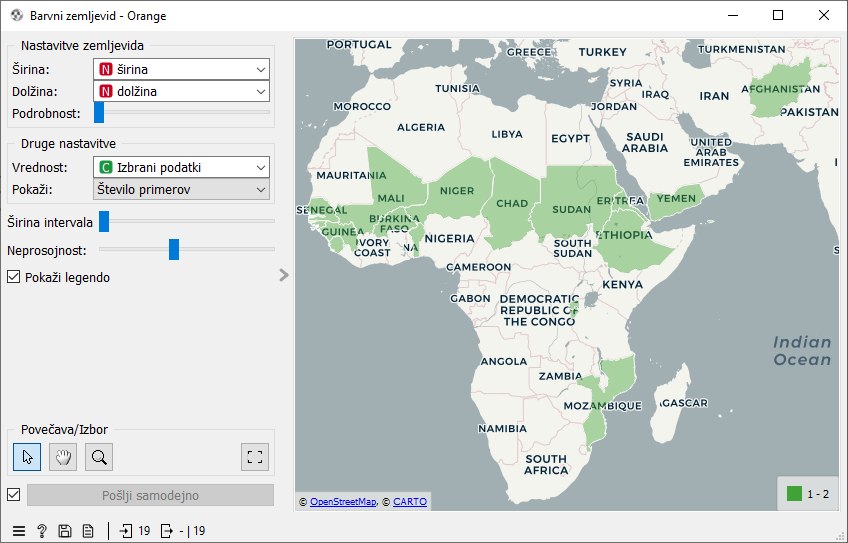The image size is (848, 543).
Task: Activate the hand pan tool
Action: click(x=63, y=457)
